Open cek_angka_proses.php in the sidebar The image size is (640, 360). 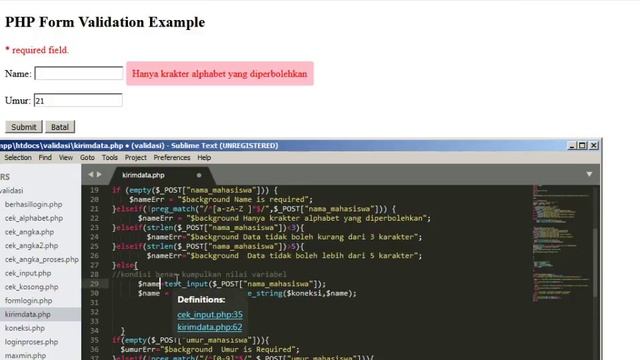[42, 260]
